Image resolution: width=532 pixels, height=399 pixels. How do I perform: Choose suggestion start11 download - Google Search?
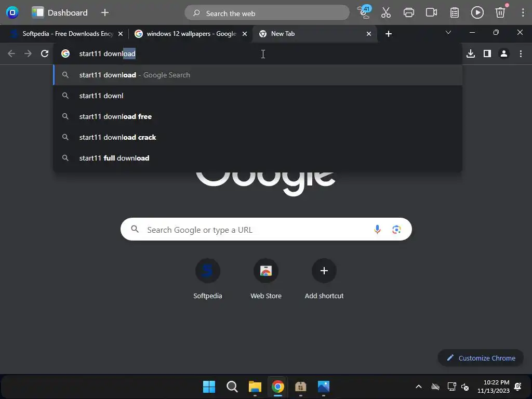(258, 75)
